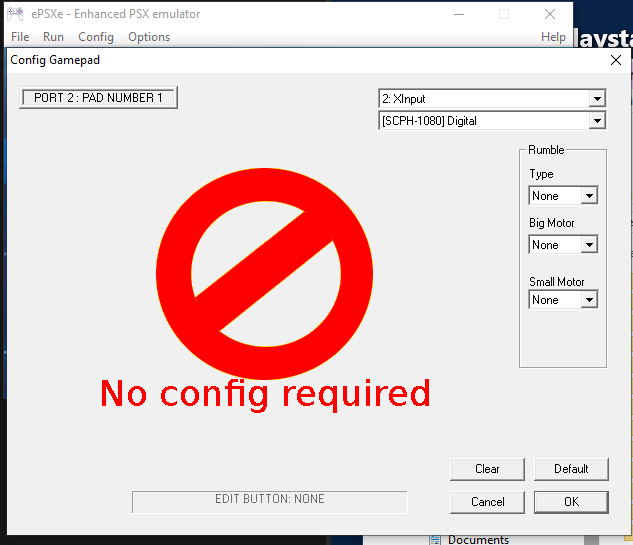Click the Documents item in background window

(478, 539)
